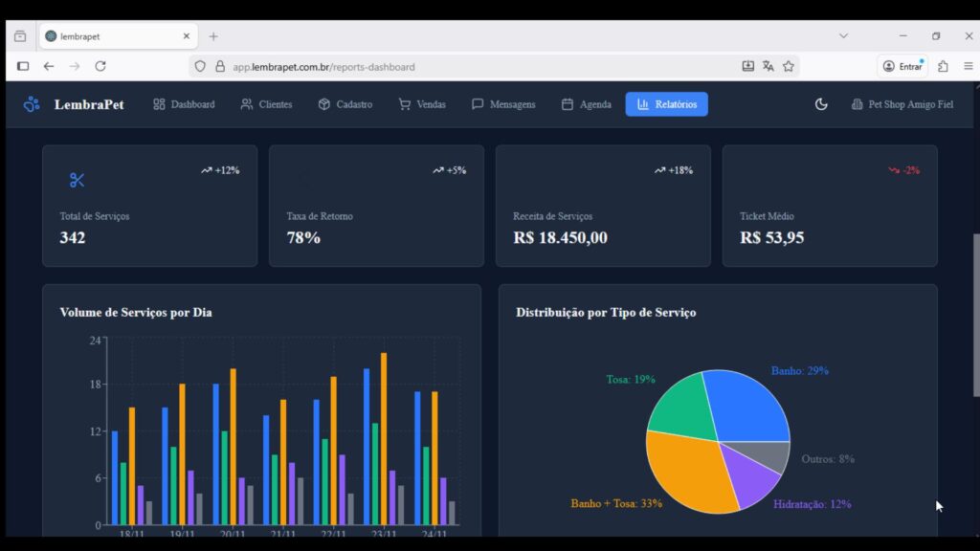
Task: Click the Entrar sign-in button
Action: coord(902,66)
